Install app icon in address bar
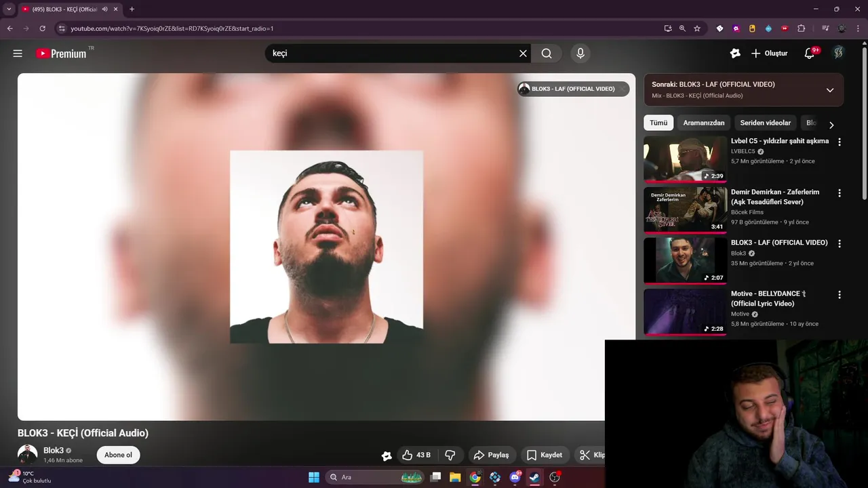The width and height of the screenshot is (868, 488). tap(668, 28)
